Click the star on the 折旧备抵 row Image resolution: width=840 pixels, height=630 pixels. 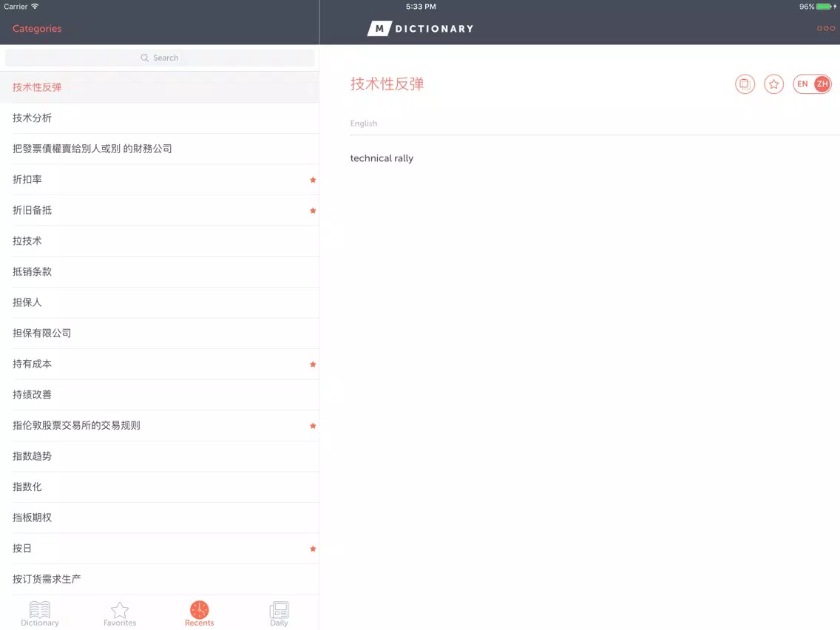pos(313,211)
